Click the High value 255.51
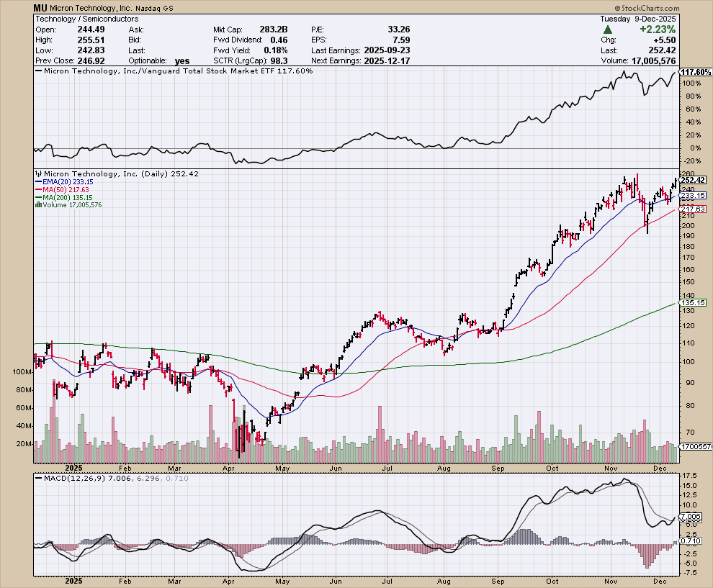This screenshot has width=713, height=588. click(x=91, y=40)
